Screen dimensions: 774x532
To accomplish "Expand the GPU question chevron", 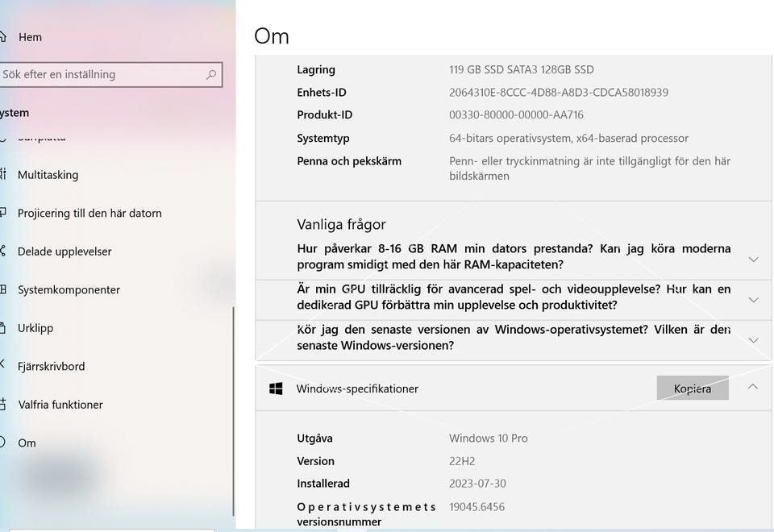I will click(753, 300).
